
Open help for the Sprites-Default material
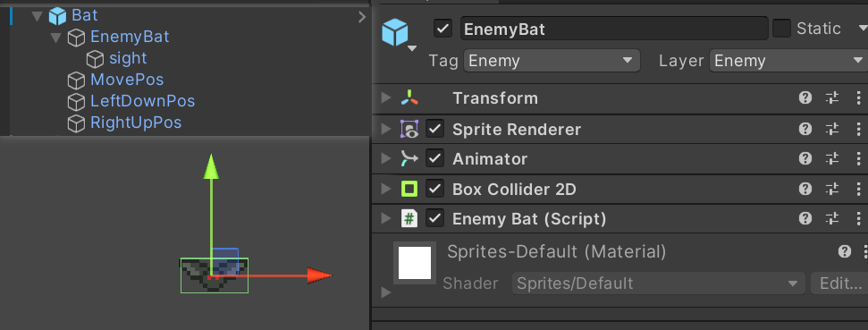[844, 252]
